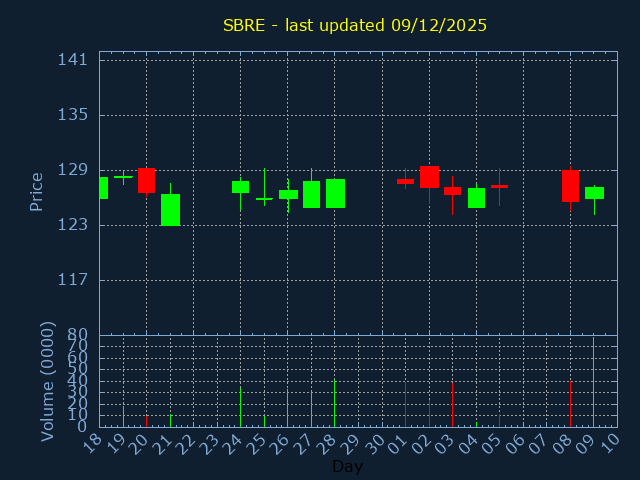This screenshot has height=480, width=640.
Task: Click the 141 price axis label
Action: click(73, 60)
